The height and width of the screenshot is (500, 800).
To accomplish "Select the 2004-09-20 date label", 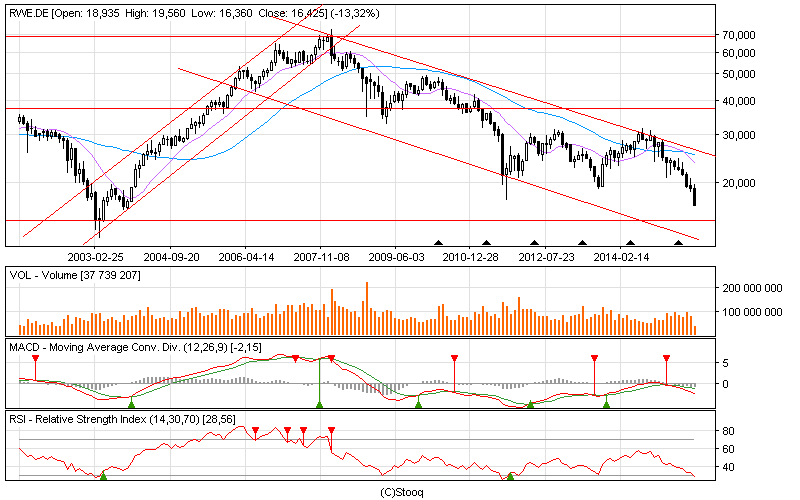I will click(171, 257).
